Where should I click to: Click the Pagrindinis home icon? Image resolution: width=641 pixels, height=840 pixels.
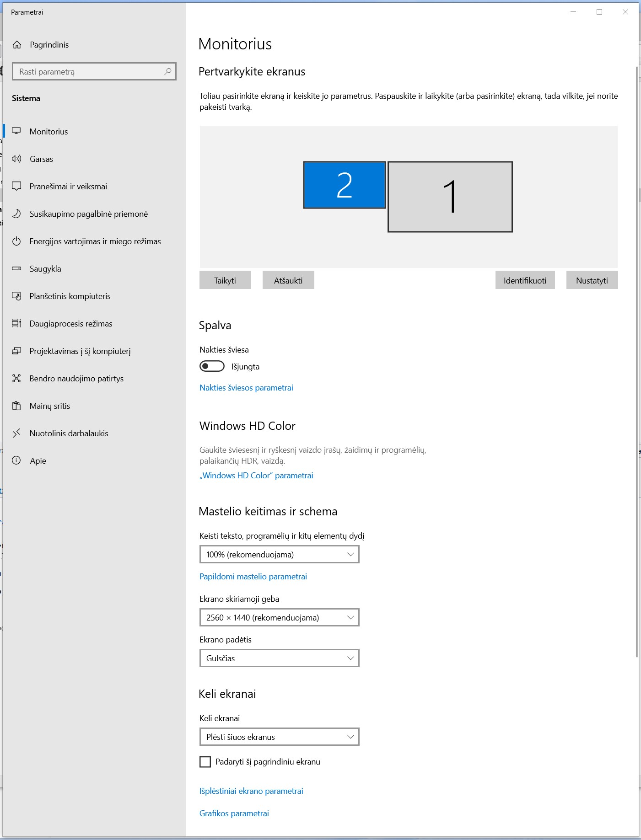click(17, 45)
